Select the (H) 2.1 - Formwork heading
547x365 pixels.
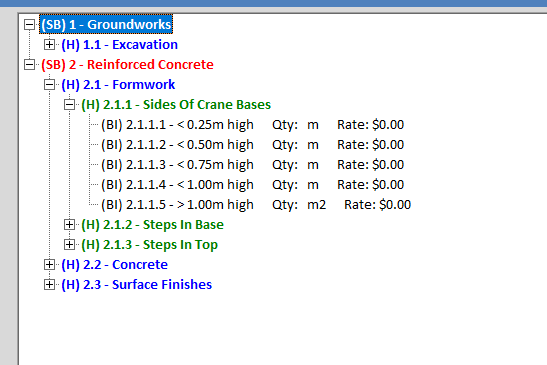click(118, 84)
